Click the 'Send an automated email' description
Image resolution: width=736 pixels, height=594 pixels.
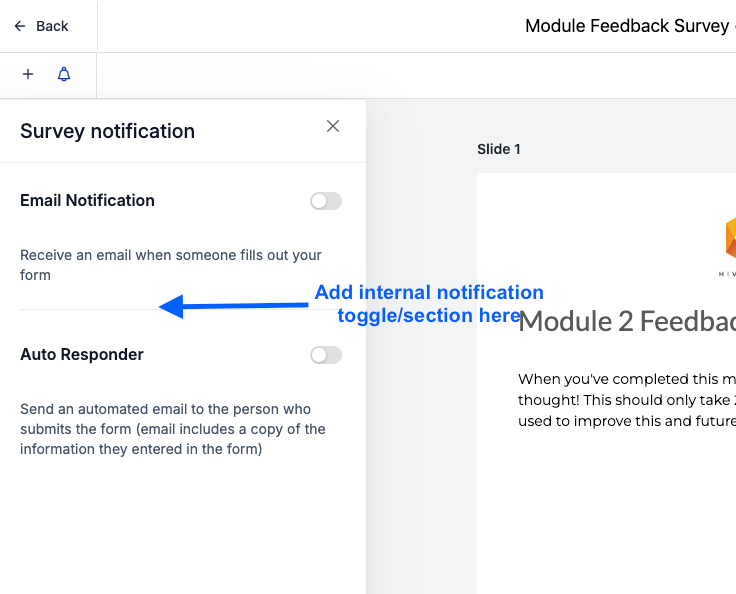point(172,429)
